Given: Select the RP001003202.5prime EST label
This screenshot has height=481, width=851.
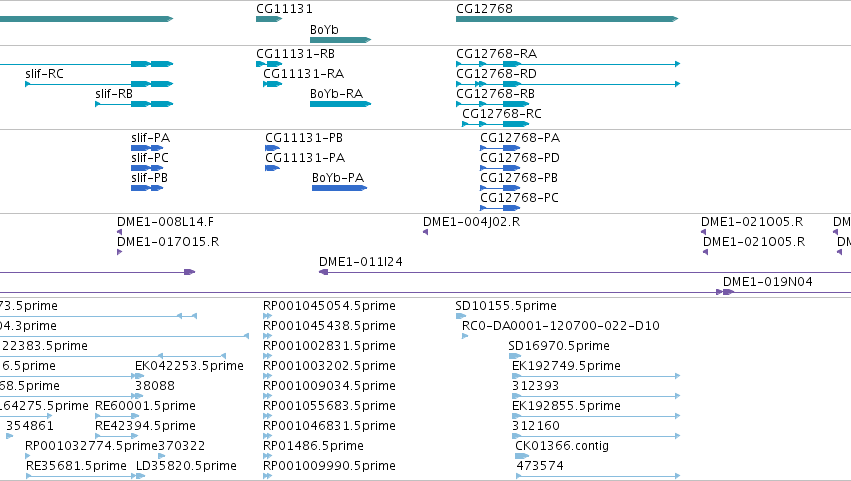Looking at the screenshot, I should pos(329,366).
